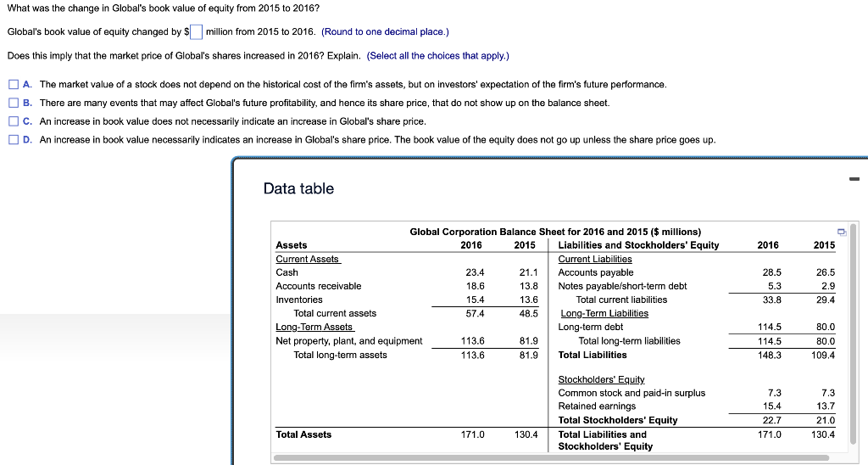Click retained earnings 2016 value 15.4

coord(771,406)
